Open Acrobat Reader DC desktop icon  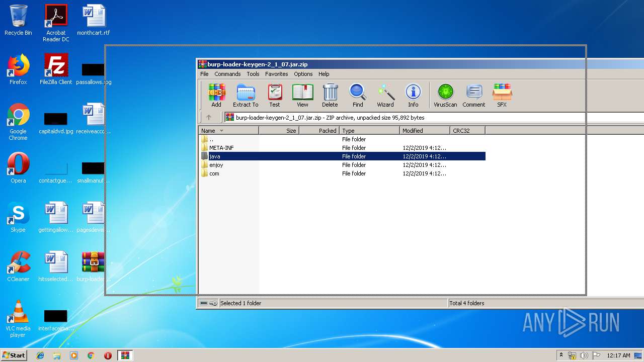[56, 23]
